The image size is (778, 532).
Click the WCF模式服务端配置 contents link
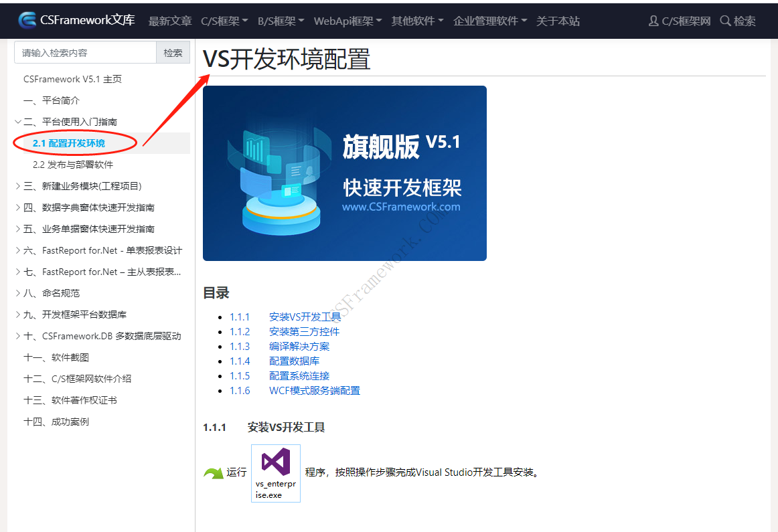(x=315, y=391)
